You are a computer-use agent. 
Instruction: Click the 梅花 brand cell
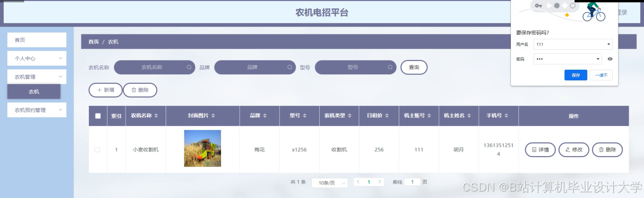(260, 150)
